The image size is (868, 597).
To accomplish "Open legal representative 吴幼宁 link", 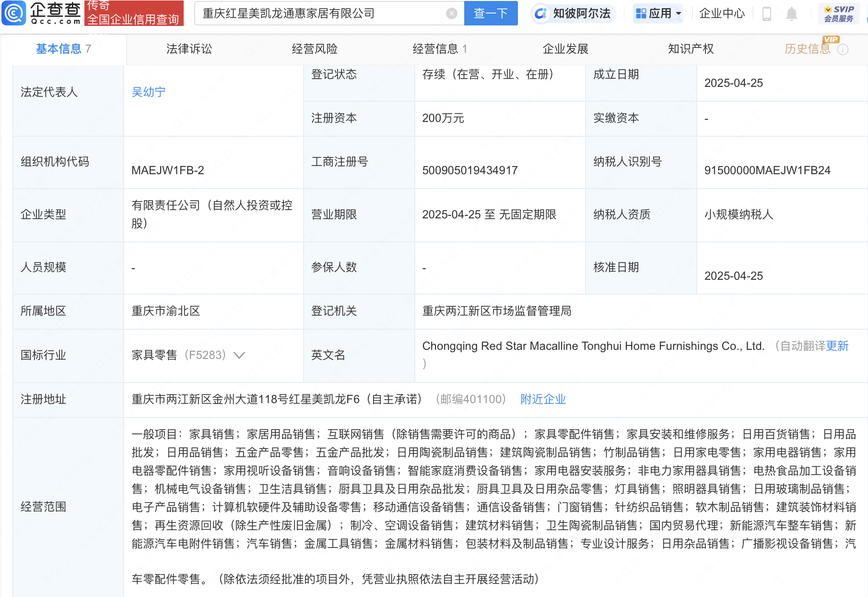I will click(x=149, y=92).
